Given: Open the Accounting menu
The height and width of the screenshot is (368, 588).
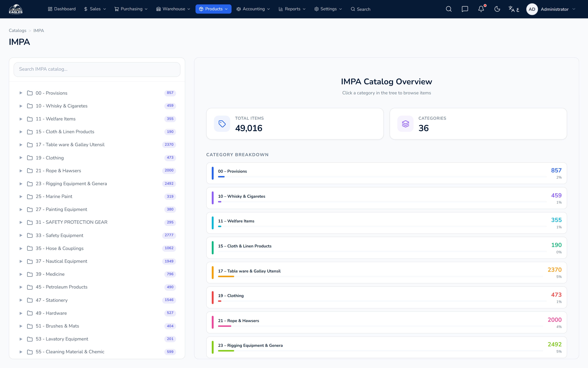Looking at the screenshot, I should pos(253,9).
